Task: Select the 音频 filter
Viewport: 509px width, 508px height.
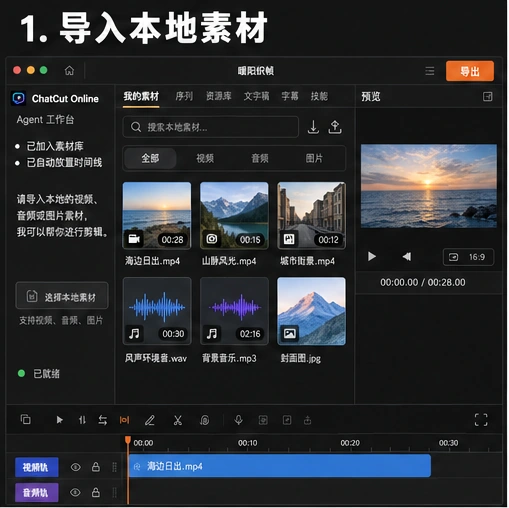Action: click(x=259, y=158)
